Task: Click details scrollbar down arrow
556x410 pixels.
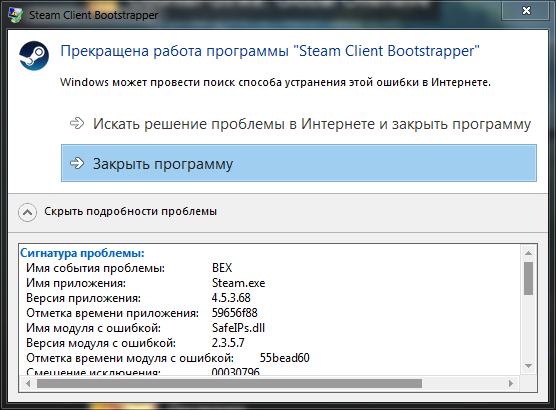Action: (x=528, y=366)
